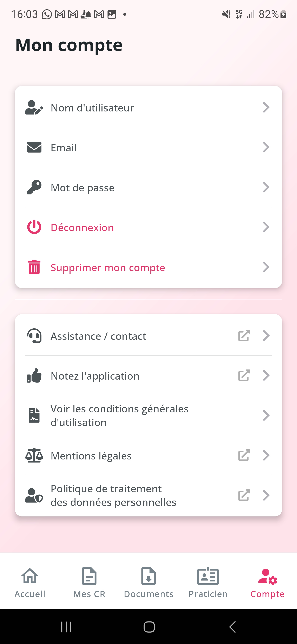Tap the external link icon on Assistance row
297x644 pixels.
coord(244,335)
